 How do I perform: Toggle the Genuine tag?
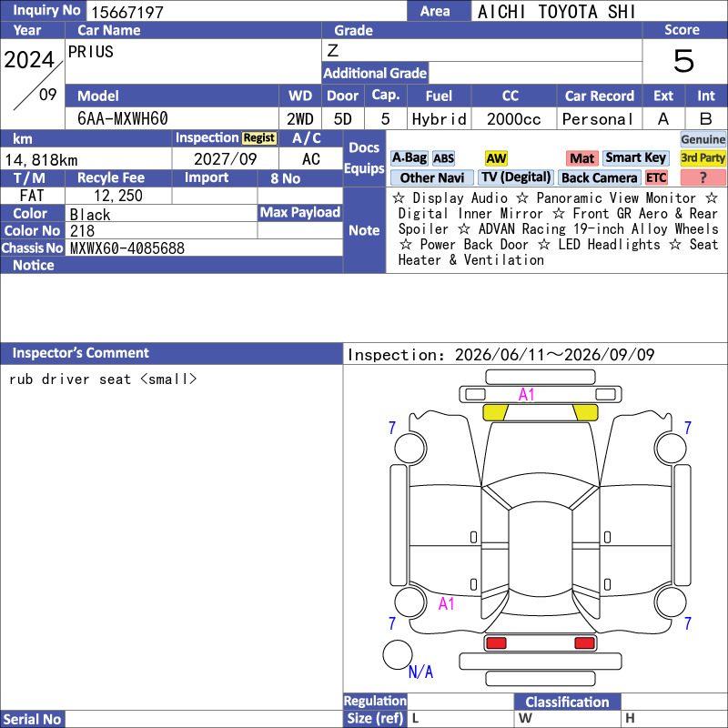703,139
